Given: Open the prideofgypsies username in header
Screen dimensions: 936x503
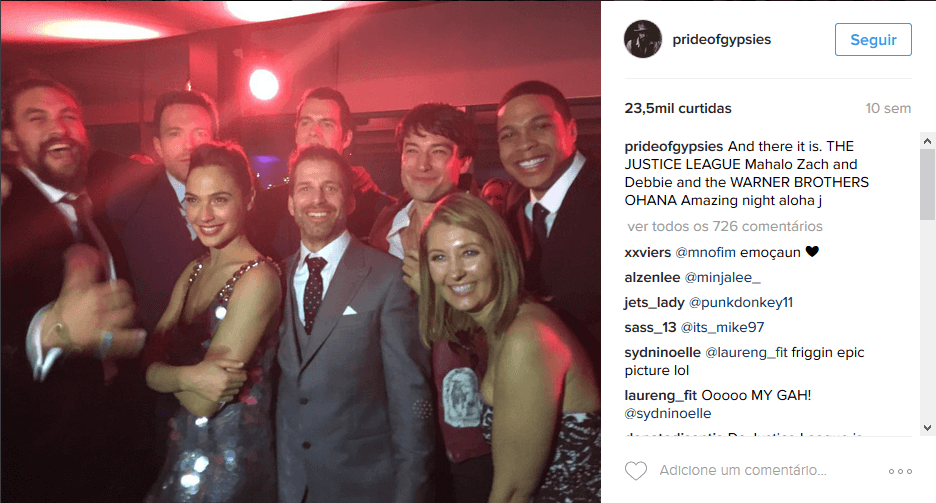Looking at the screenshot, I should tap(722, 39).
